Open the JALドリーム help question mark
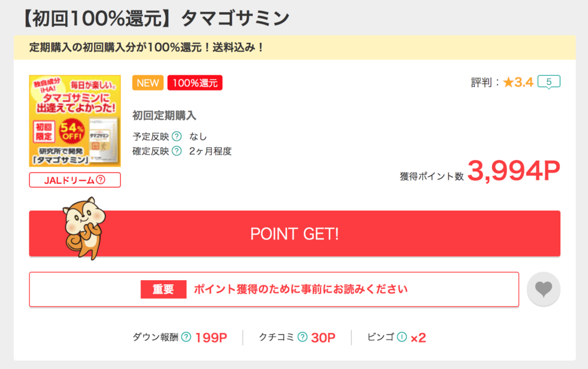This screenshot has height=369, width=588. 101,180
